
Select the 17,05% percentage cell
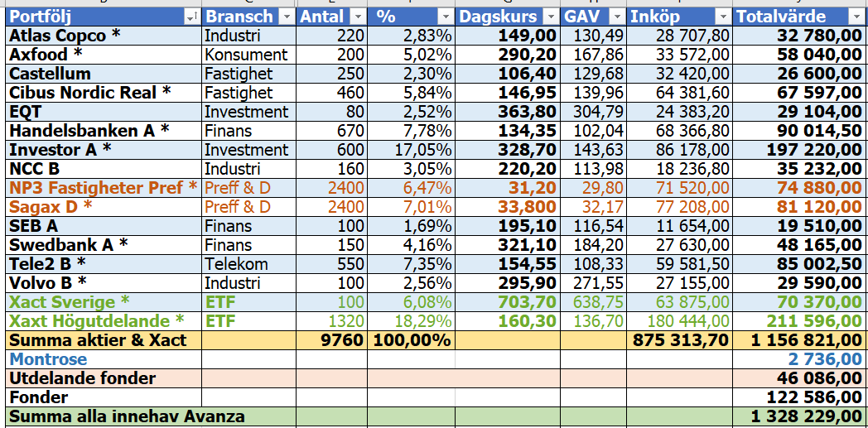(x=413, y=150)
